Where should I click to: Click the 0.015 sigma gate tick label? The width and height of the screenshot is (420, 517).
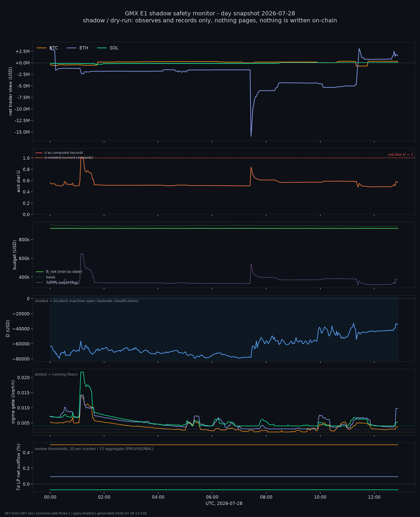pos(24,393)
